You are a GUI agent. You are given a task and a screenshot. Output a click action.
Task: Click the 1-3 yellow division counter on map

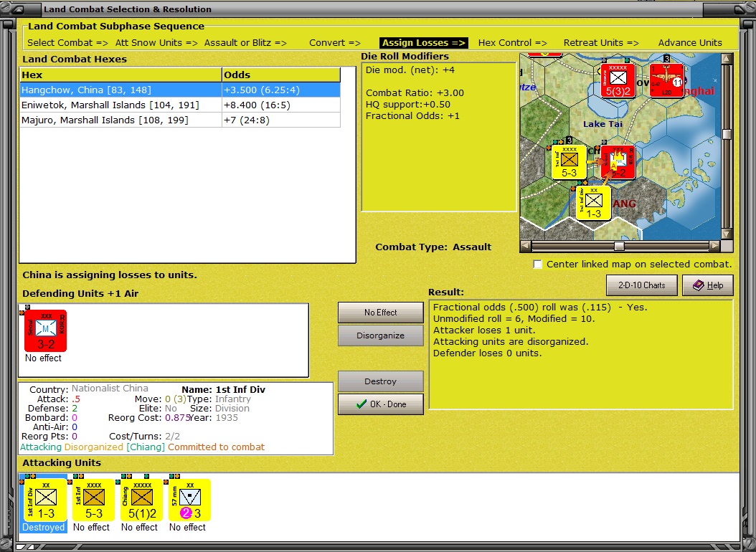(x=593, y=203)
